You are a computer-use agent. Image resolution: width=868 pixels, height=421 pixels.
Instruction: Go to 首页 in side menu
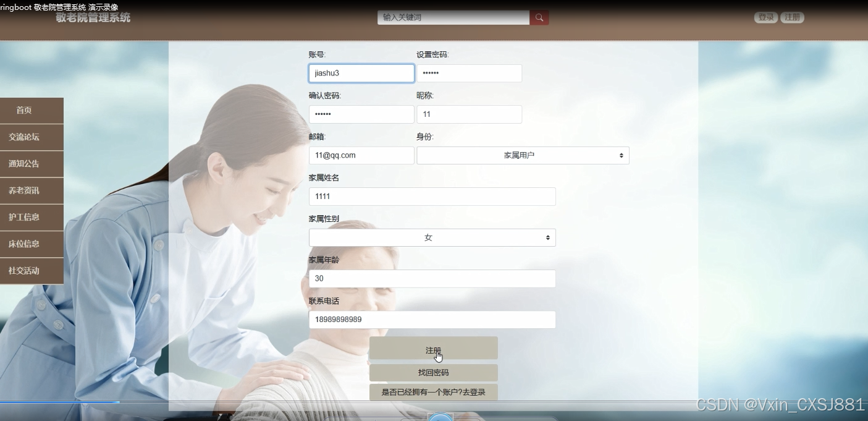(x=32, y=111)
